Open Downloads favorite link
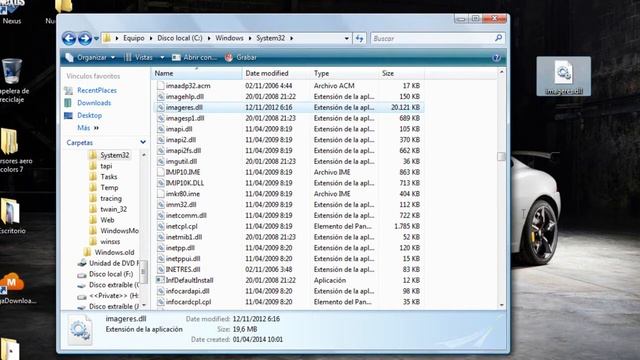 click(x=94, y=103)
